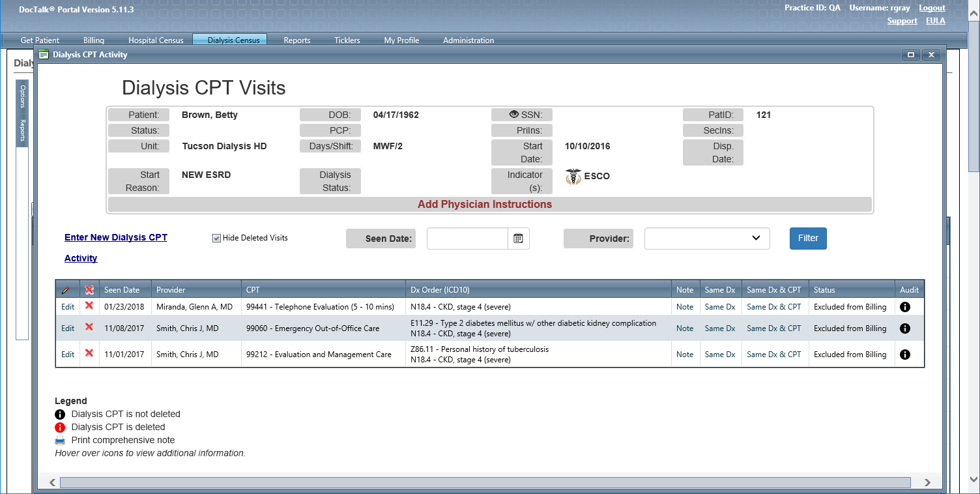Click the calendar icon beside Seen Date
980x494 pixels.
pos(518,239)
